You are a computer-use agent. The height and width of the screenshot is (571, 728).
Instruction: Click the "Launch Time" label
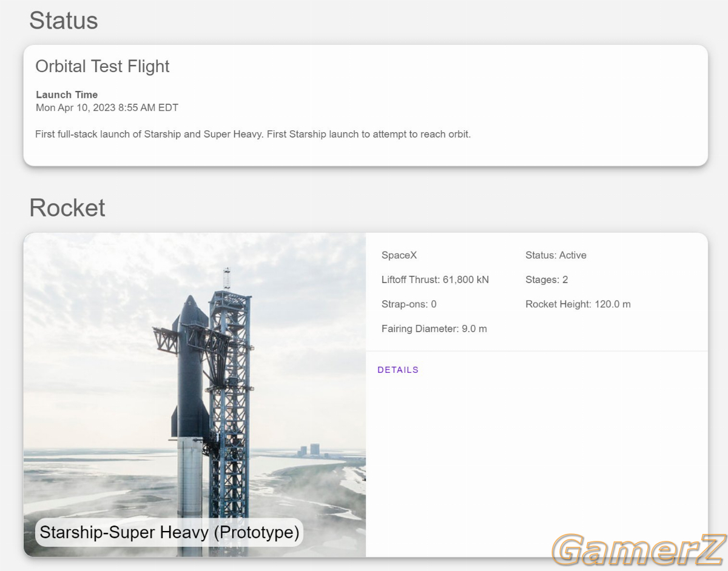point(67,95)
